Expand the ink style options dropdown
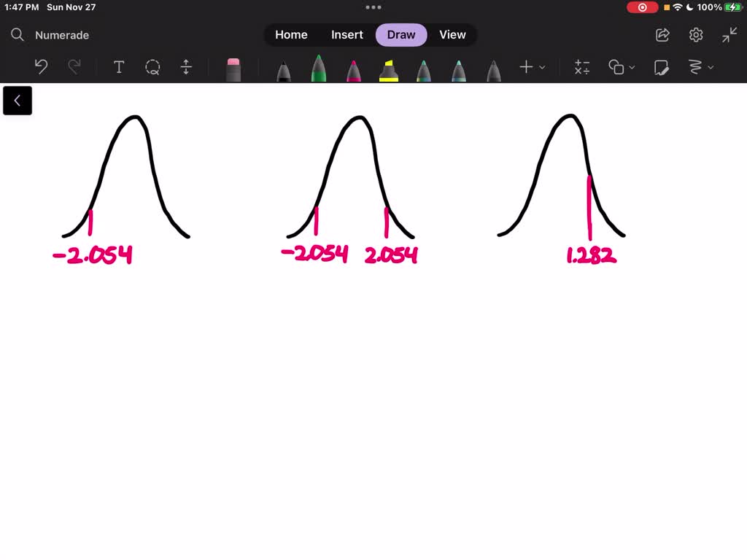 coord(700,67)
